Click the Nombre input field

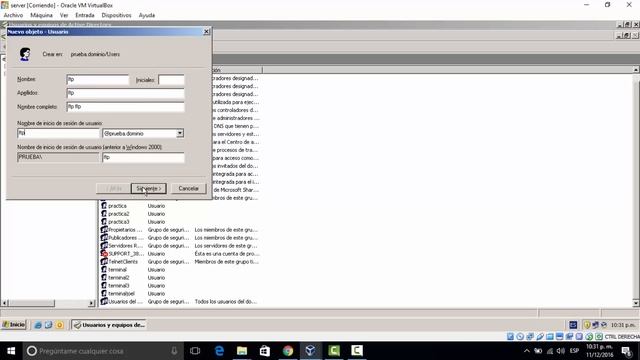98,80
